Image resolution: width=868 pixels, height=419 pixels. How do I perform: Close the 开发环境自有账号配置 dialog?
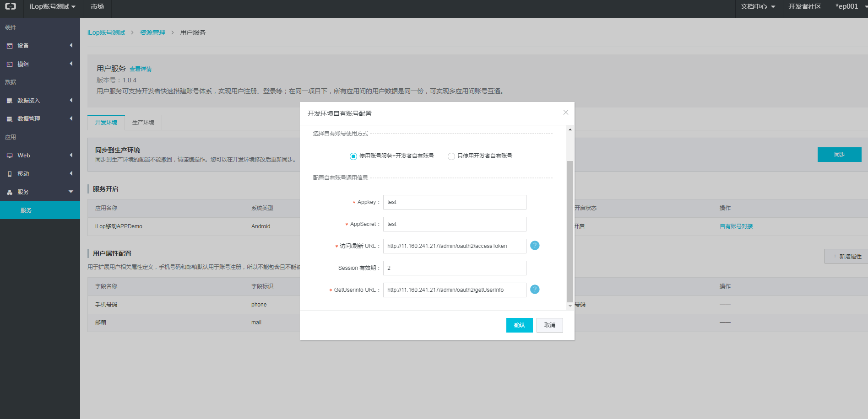click(565, 113)
